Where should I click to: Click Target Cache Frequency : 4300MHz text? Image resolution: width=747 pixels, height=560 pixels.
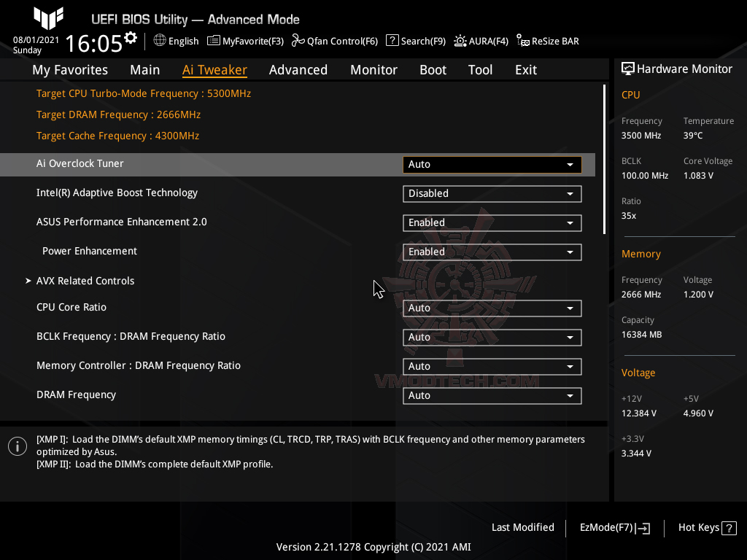pos(117,136)
